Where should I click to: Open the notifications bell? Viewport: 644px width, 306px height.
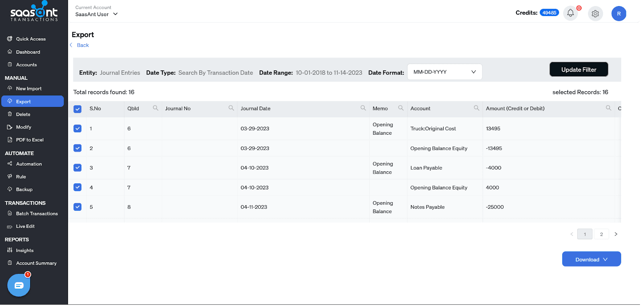pos(570,13)
